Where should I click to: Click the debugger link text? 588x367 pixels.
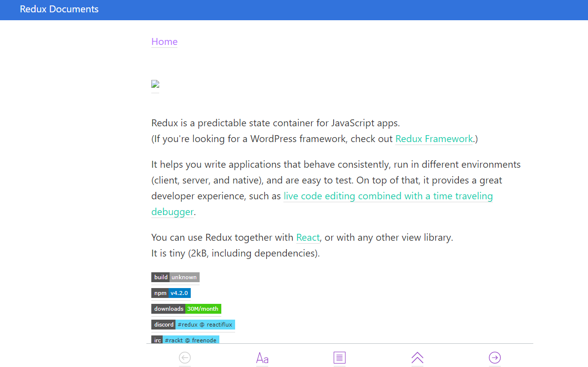point(173,212)
